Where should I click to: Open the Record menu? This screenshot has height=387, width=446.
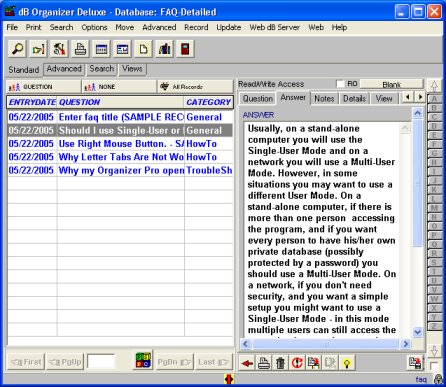(x=196, y=27)
